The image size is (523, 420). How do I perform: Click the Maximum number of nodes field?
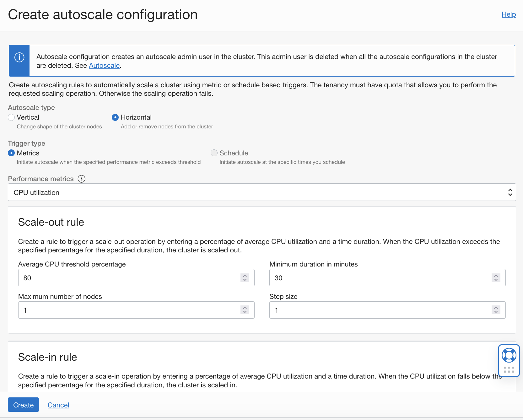tap(126, 310)
